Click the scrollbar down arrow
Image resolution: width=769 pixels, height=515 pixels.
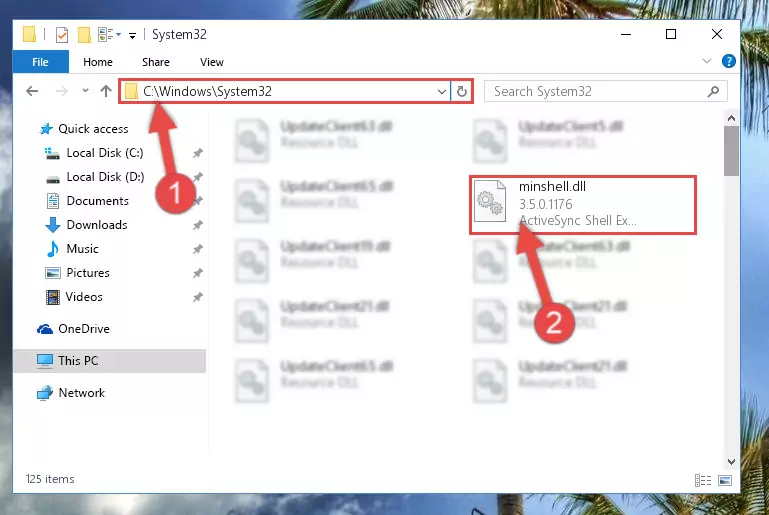click(x=731, y=462)
